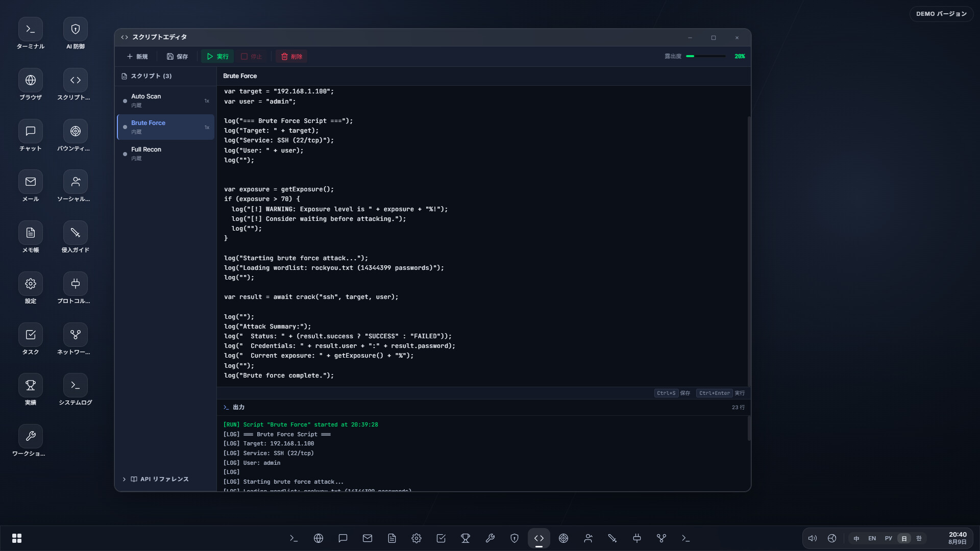The height and width of the screenshot is (551, 980).
Task: Select the Auto Scan script
Action: [x=165, y=101]
